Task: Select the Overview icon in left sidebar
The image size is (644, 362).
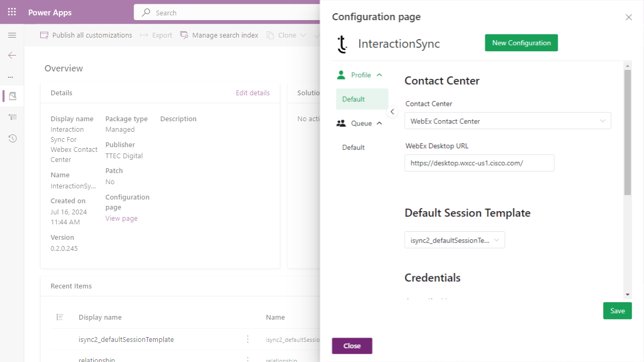Action: click(13, 96)
